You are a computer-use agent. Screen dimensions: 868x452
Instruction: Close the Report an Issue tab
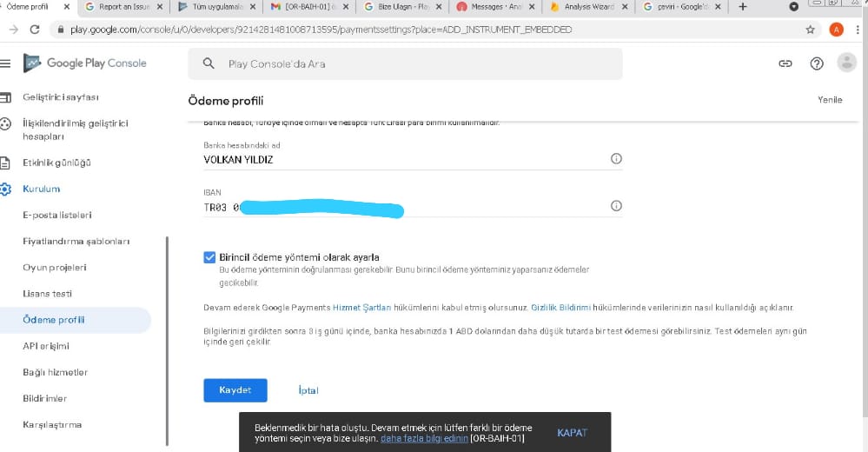pos(160,7)
